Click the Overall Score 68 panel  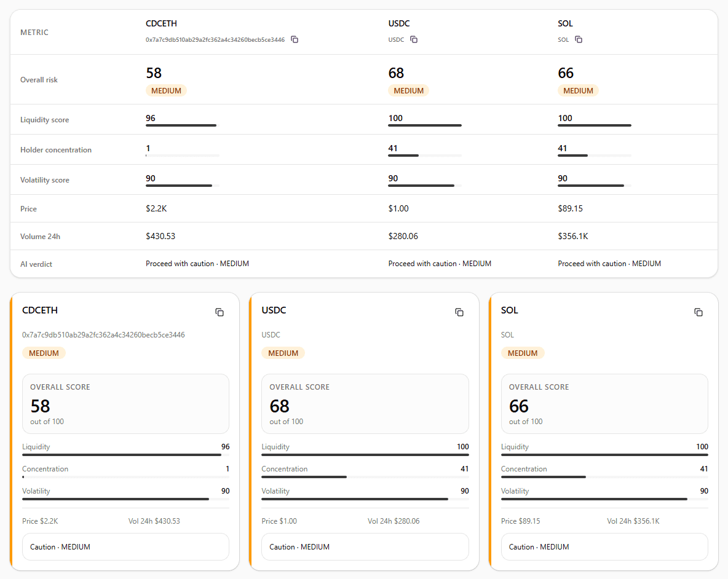[365, 404]
